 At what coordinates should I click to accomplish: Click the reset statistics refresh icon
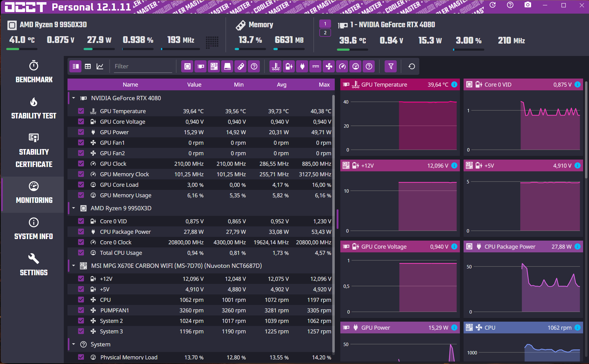point(412,66)
